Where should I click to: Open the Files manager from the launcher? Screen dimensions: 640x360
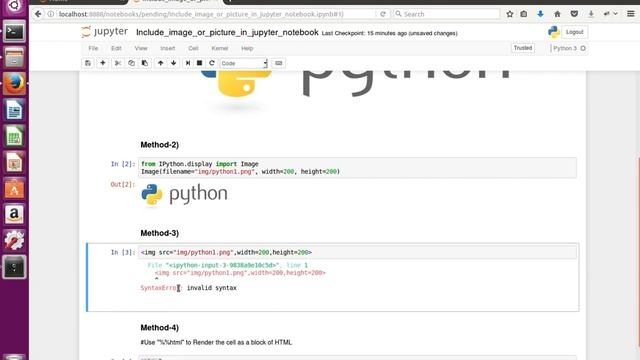(14, 57)
